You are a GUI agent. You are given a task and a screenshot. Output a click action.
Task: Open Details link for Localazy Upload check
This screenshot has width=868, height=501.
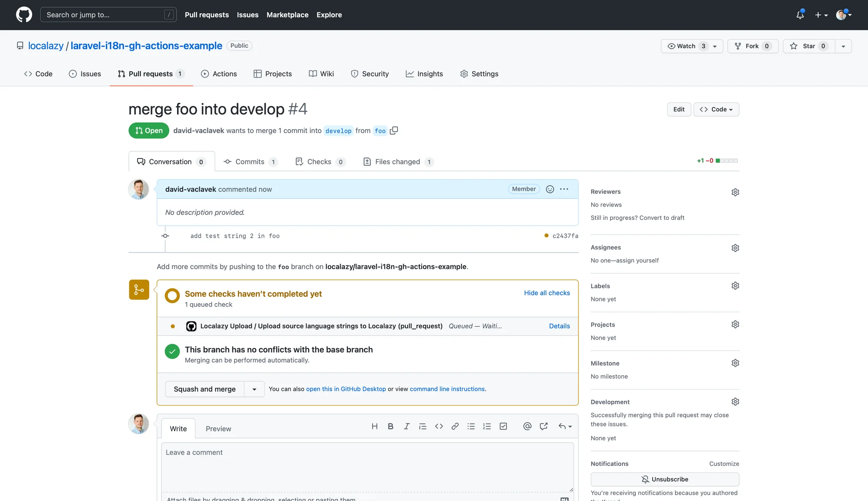point(559,326)
